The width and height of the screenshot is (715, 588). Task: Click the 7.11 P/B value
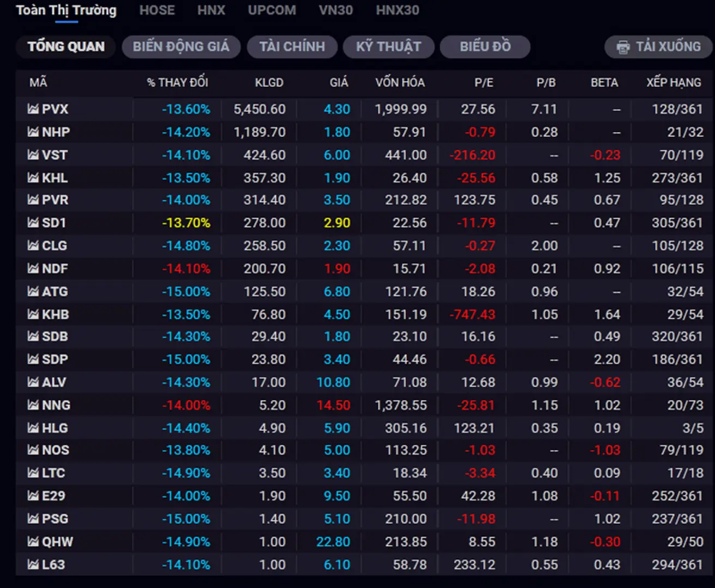pyautogui.click(x=544, y=109)
